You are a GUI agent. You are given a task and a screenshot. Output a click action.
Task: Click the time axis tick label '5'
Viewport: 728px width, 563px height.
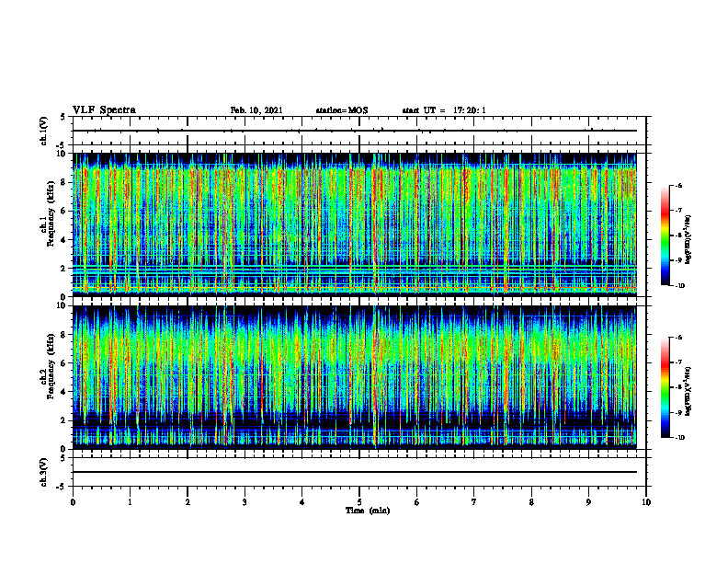tap(359, 502)
